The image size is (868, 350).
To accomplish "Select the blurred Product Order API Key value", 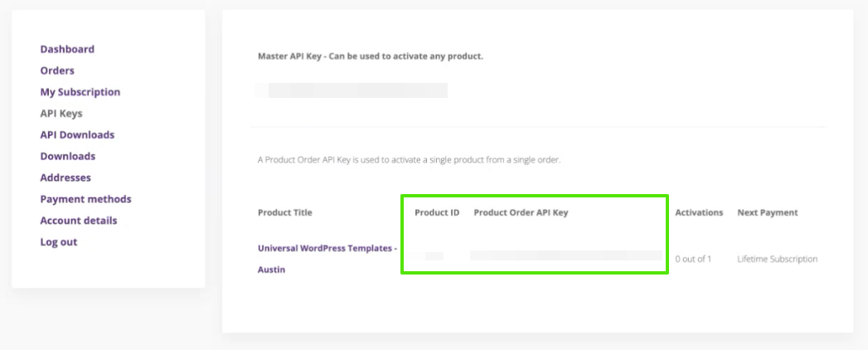I will (x=566, y=255).
